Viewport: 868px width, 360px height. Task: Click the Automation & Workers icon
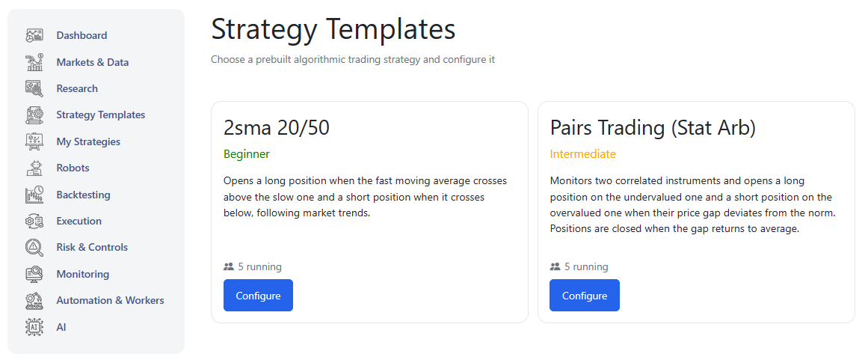[34, 300]
